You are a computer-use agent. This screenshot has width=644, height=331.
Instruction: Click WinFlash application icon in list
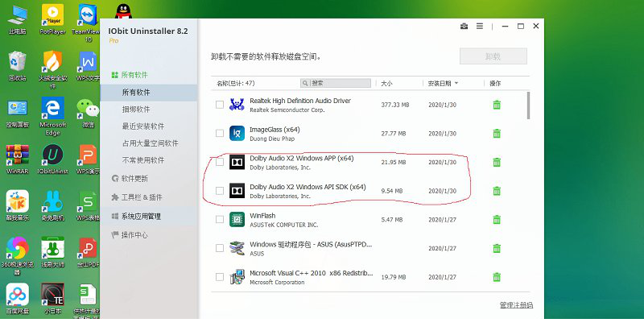[237, 220]
